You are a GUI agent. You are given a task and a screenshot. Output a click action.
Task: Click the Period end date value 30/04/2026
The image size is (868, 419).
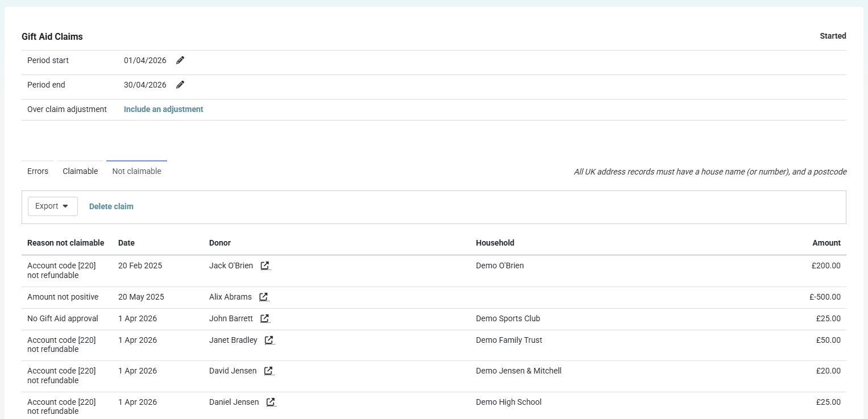click(x=145, y=85)
